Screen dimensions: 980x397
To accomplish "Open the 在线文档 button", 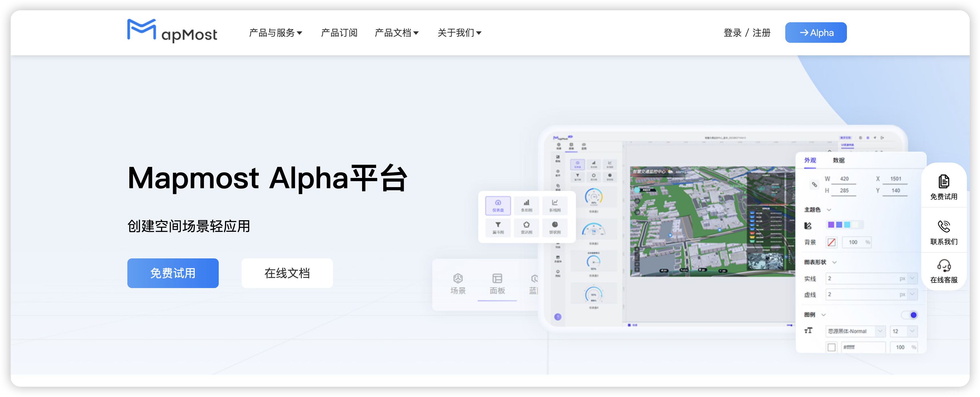I will tap(287, 273).
